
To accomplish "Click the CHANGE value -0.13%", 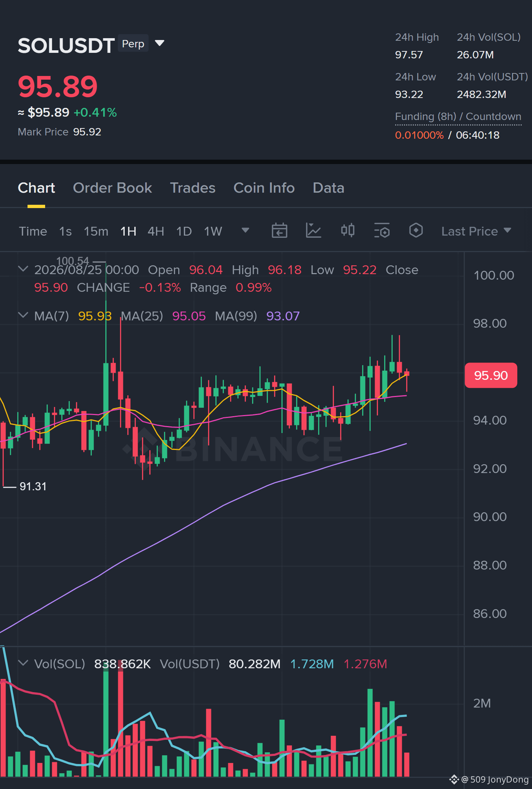I will point(160,287).
